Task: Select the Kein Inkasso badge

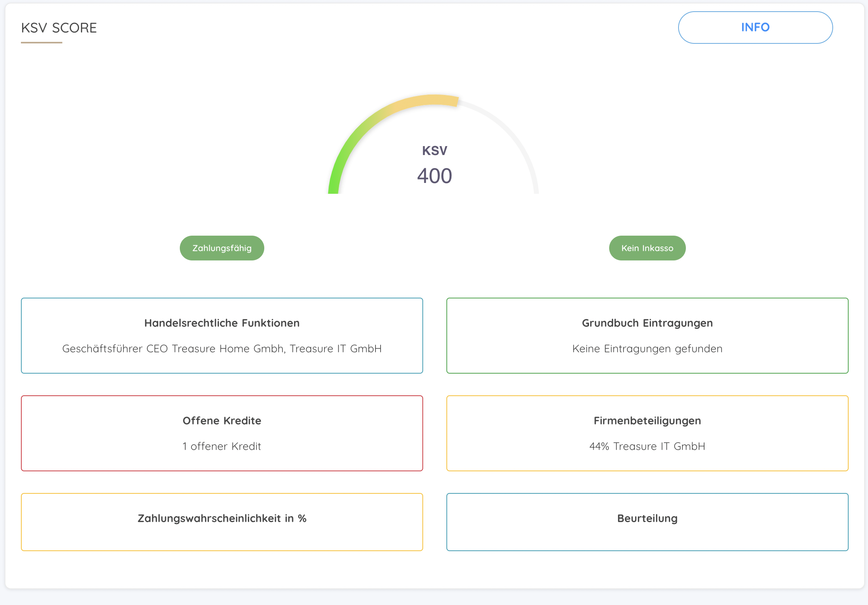Action: click(647, 248)
